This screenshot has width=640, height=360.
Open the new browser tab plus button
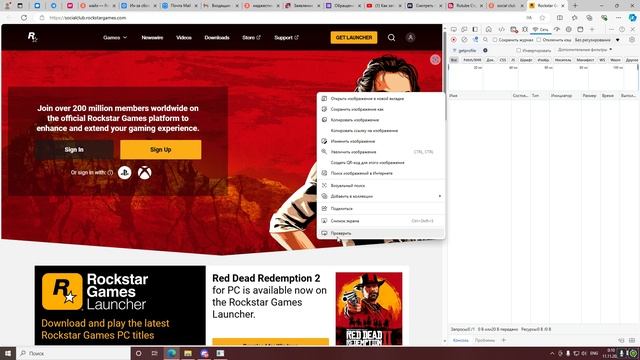tap(575, 6)
